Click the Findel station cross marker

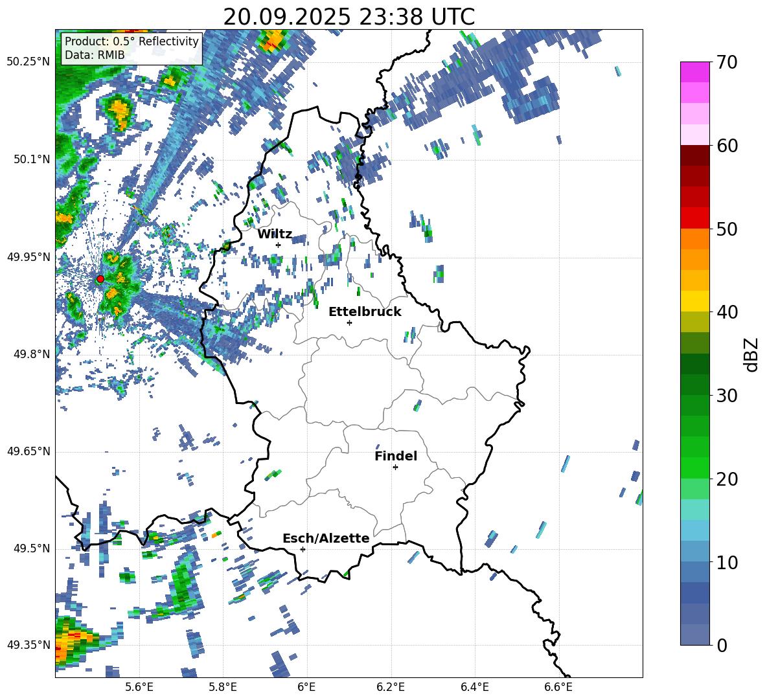pyautogui.click(x=395, y=468)
